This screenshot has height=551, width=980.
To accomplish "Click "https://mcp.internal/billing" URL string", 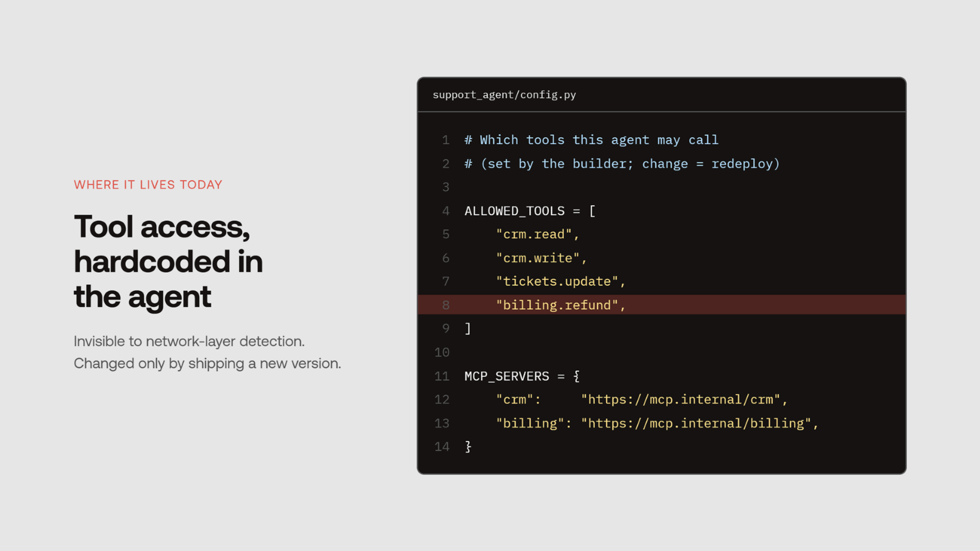I will coord(696,423).
